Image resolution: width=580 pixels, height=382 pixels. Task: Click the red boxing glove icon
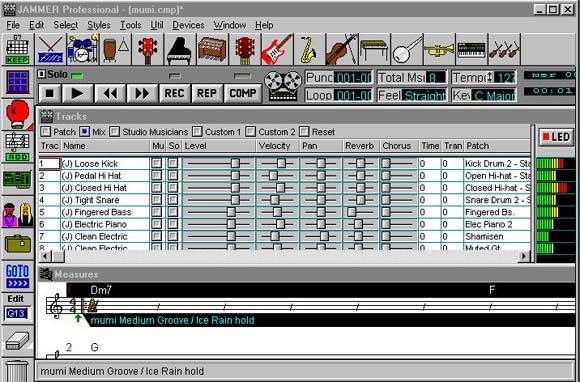[x=17, y=114]
